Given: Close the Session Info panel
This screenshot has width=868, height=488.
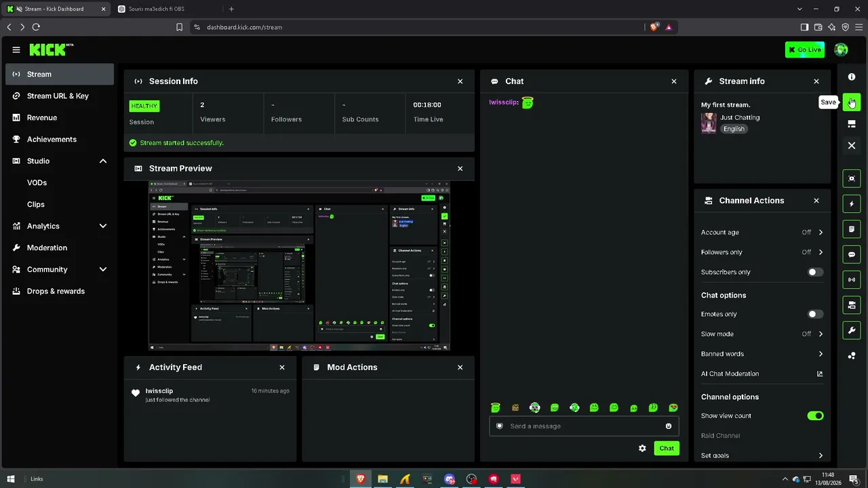Looking at the screenshot, I should point(460,81).
